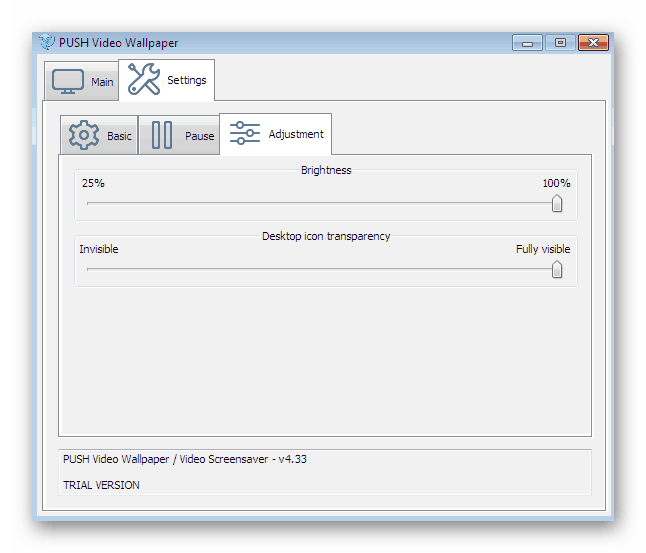Screen dimensions: 646x553
Task: Click the PUSH Video Wallpaper title bar icon
Action: [47, 42]
